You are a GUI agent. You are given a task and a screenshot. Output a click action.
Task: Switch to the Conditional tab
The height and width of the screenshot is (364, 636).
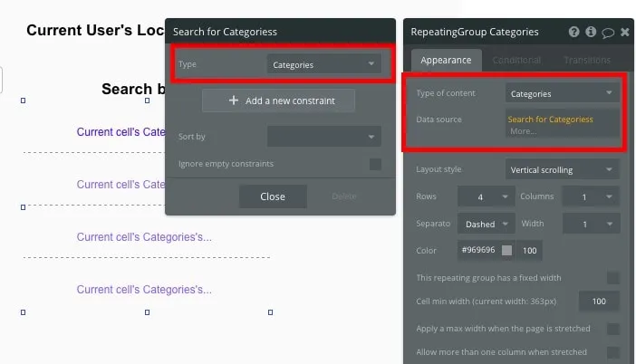coord(516,60)
